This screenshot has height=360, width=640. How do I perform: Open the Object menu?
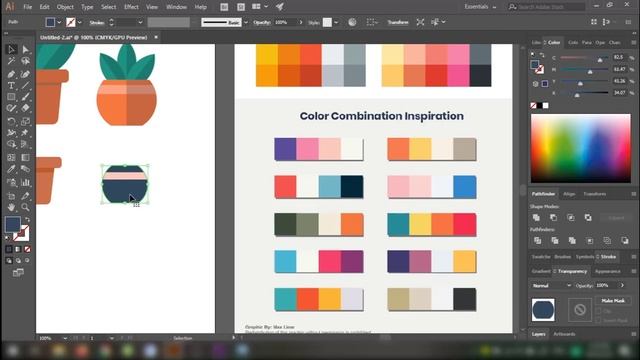tap(65, 7)
